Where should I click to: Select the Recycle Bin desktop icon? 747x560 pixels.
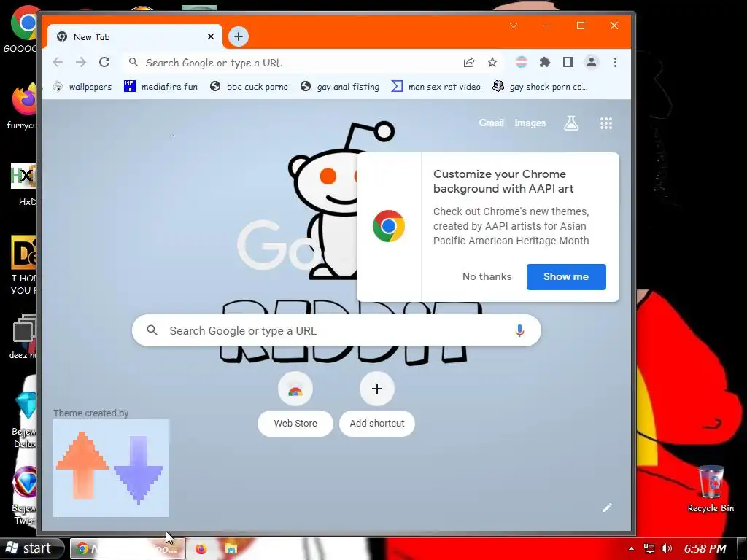[x=711, y=489]
